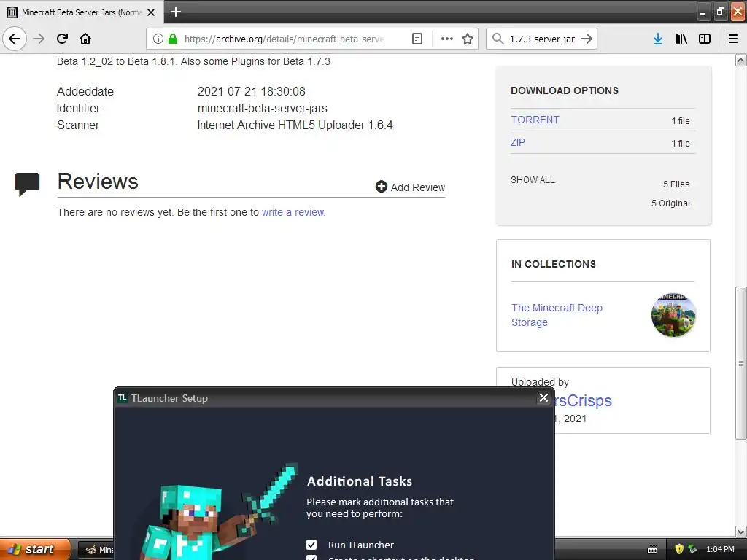Click the 5 Original count text
The image size is (747, 560).
[x=670, y=203]
